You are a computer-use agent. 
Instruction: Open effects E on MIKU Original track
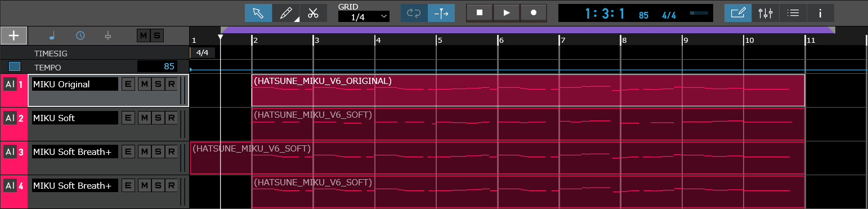(128, 85)
